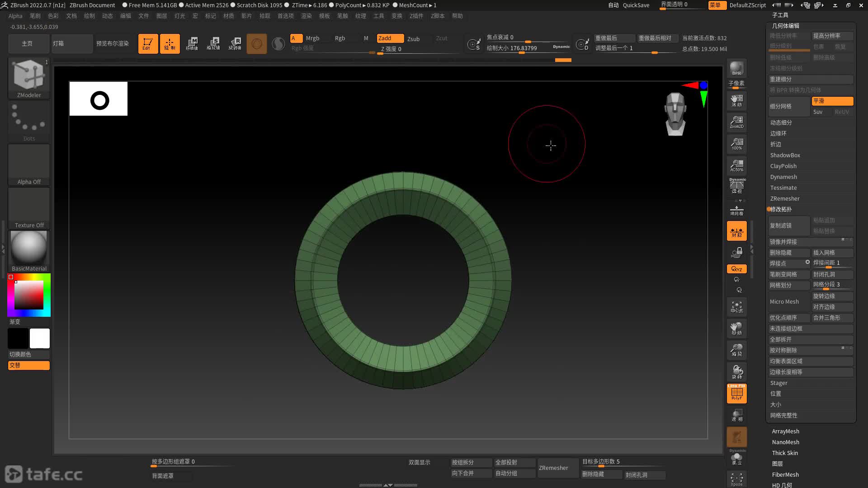Click the QuickSave button
Viewport: 868px width, 488px height.
(x=636, y=5)
